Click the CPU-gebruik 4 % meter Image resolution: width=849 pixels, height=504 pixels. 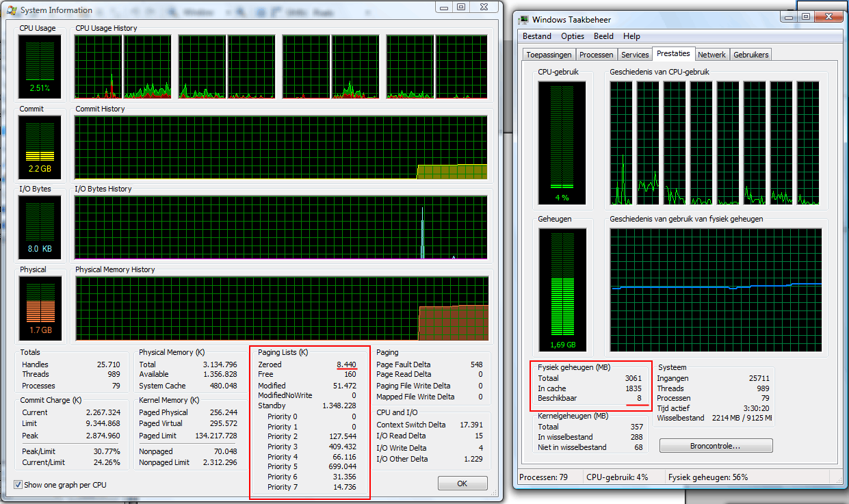click(x=562, y=143)
